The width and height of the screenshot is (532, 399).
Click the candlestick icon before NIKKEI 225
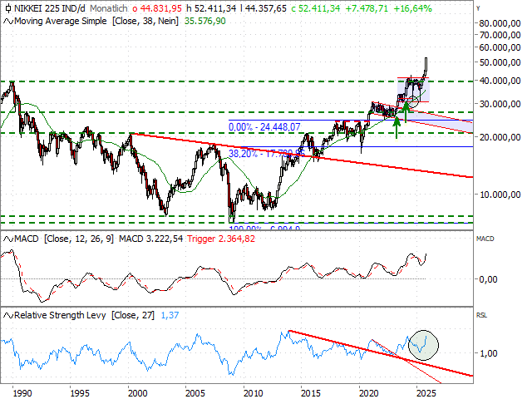tap(7, 8)
